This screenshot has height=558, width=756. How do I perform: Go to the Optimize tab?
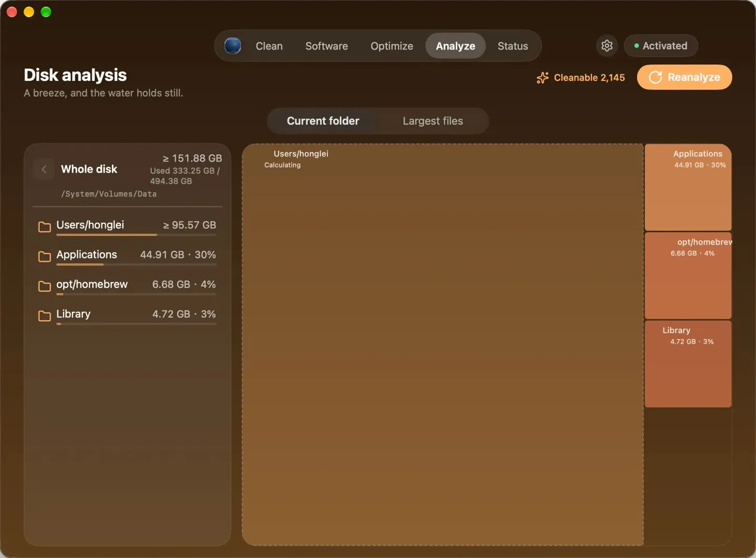(x=392, y=46)
